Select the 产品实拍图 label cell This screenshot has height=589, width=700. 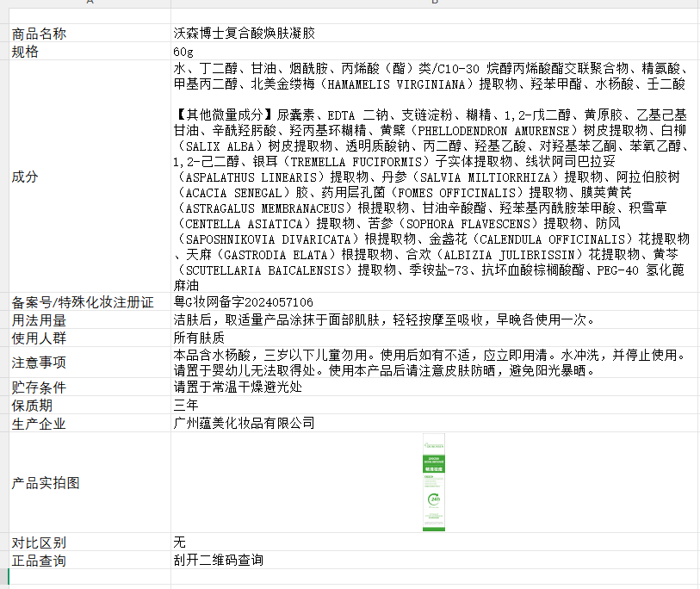[90, 482]
